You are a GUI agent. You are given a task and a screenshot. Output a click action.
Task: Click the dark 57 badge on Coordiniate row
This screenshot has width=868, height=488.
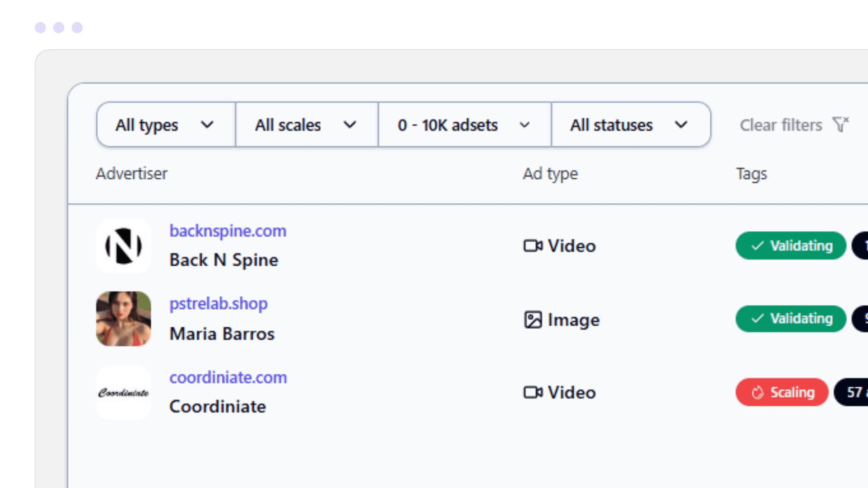pyautogui.click(x=851, y=392)
